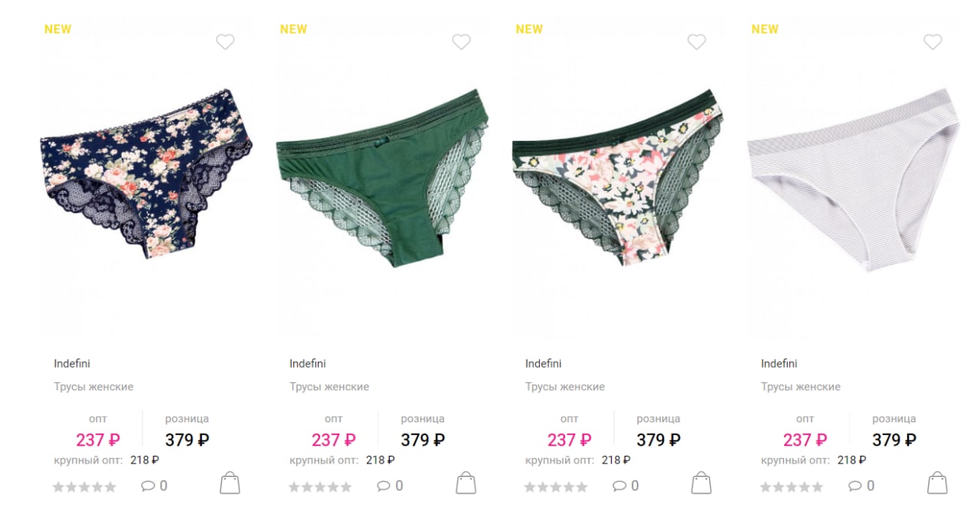Viewport: 980px width, 524px height.
Task: Open comments bubble on navy floral product
Action: coord(154,486)
